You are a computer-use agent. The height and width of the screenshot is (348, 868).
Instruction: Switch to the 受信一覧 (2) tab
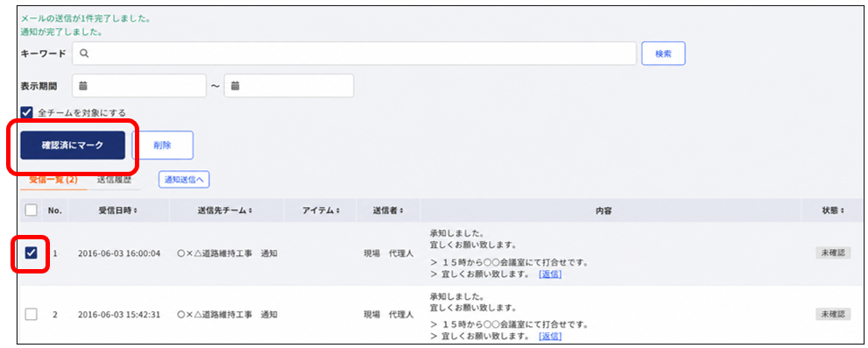tap(53, 180)
